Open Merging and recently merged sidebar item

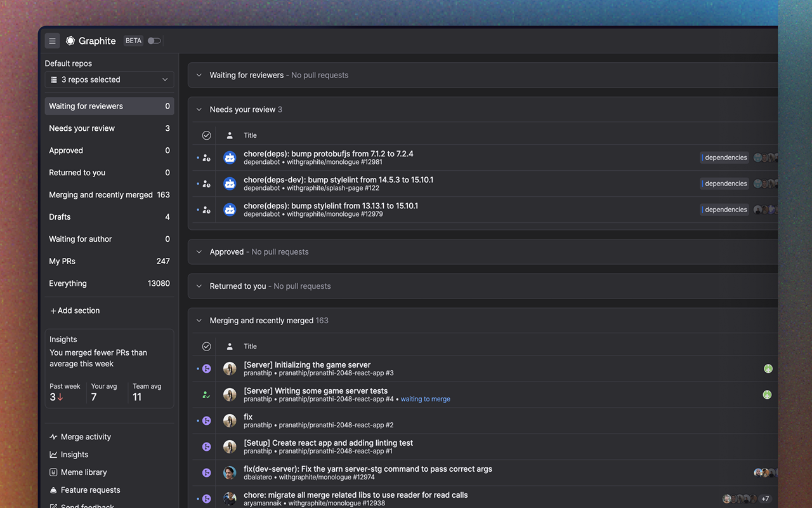click(109, 195)
